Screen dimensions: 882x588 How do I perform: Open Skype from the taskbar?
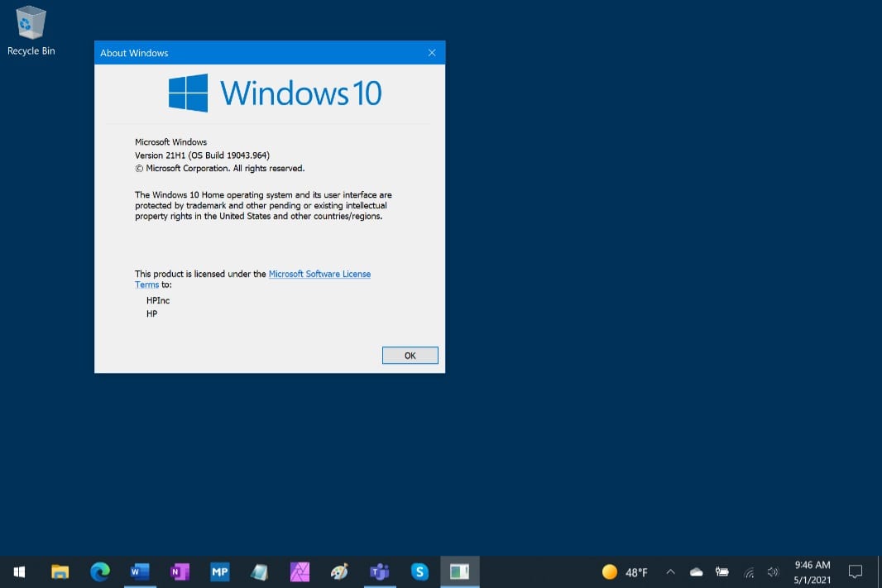[419, 571]
